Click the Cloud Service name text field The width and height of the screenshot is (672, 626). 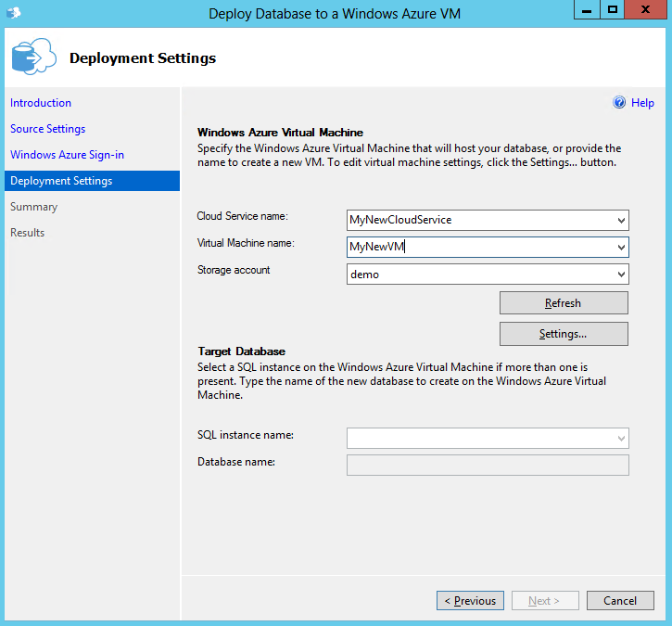pyautogui.click(x=477, y=221)
